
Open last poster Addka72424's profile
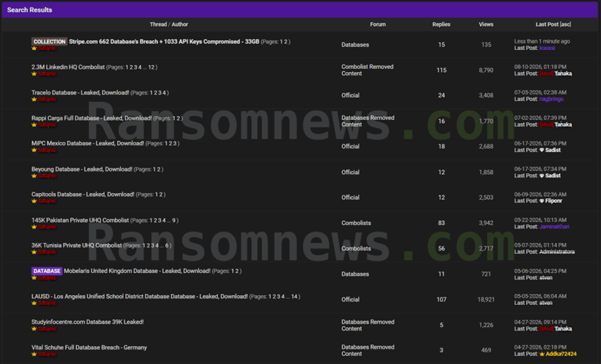click(561, 354)
